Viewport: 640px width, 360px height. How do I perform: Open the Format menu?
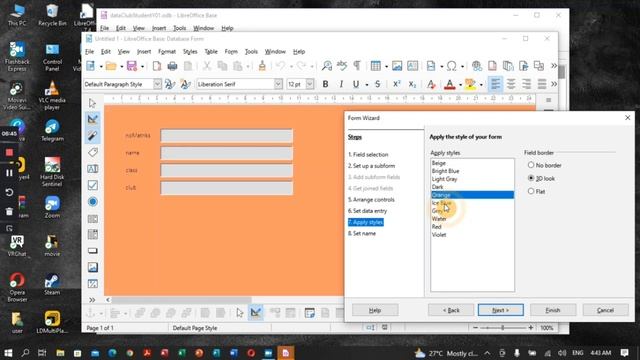tap(167, 51)
